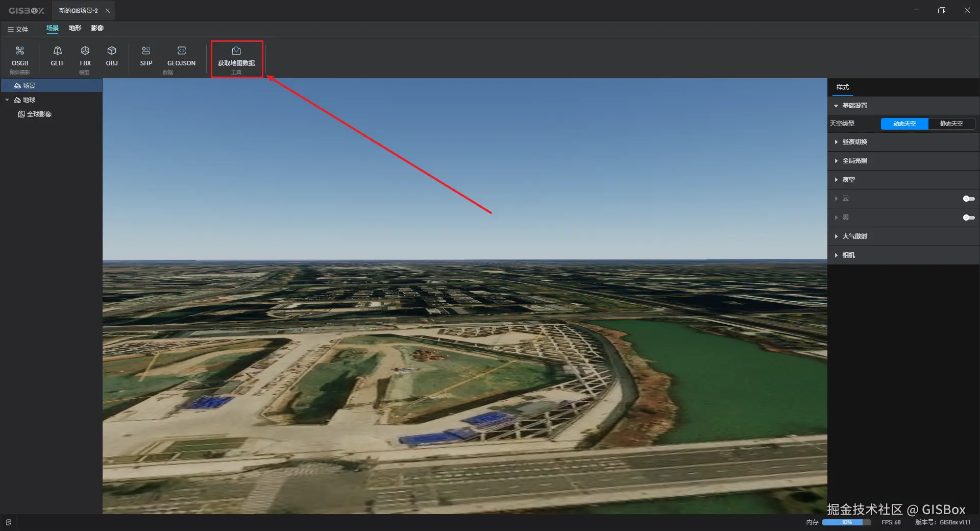Viewport: 980px width, 531px height.
Task: Import an OSGB oblique photography model
Action: (20, 56)
